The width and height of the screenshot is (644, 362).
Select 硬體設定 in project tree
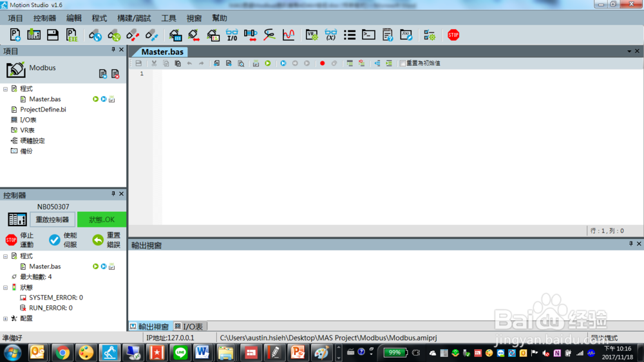[32, 140]
